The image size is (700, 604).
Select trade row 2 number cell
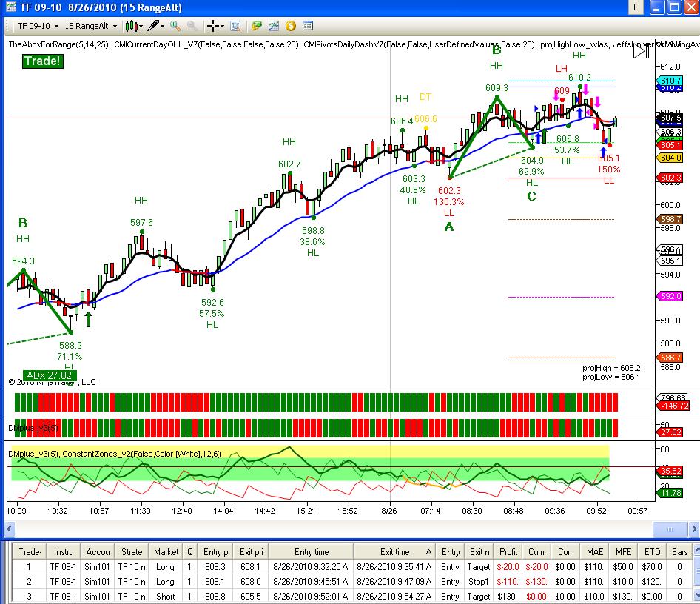[30, 582]
